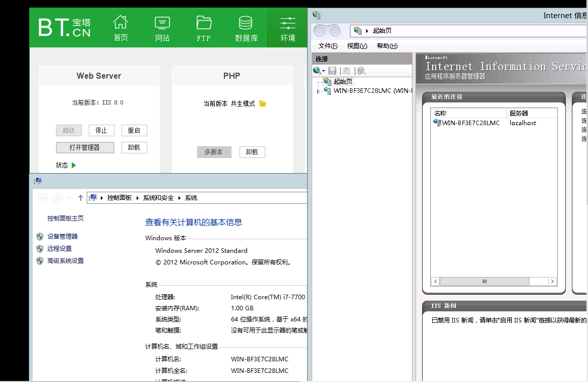The image size is (588, 382).
Task: Expand breadcrumb arrow after 系统和安全
Action: click(x=179, y=198)
